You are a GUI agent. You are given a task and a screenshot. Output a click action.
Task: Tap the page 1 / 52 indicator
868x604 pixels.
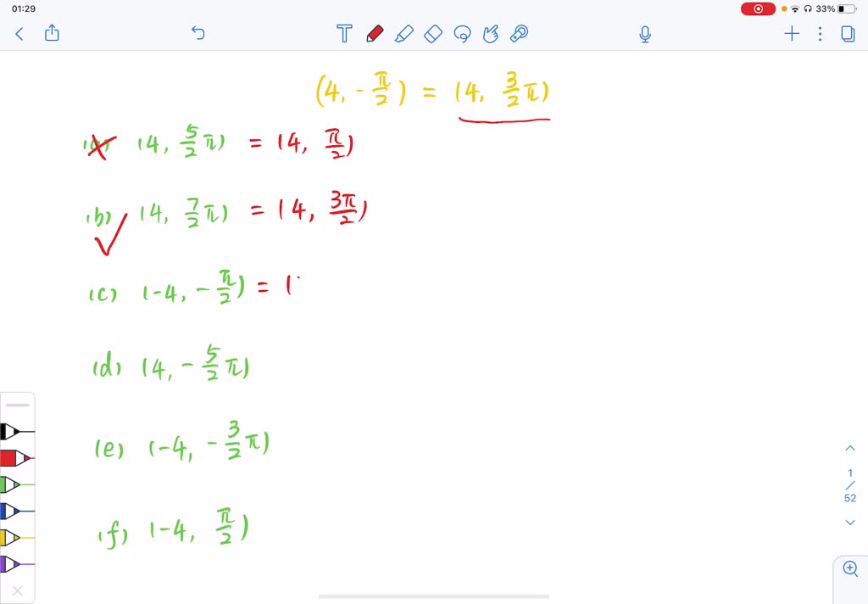[x=849, y=485]
